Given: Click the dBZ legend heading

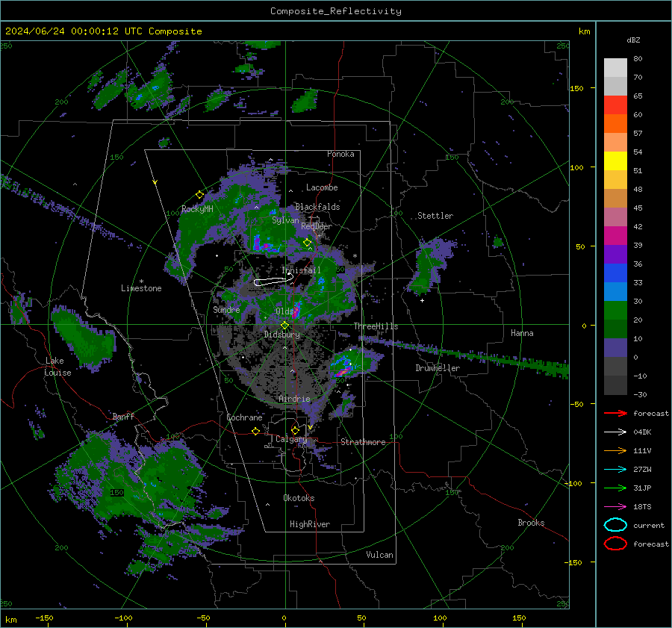Looking at the screenshot, I should (x=633, y=40).
